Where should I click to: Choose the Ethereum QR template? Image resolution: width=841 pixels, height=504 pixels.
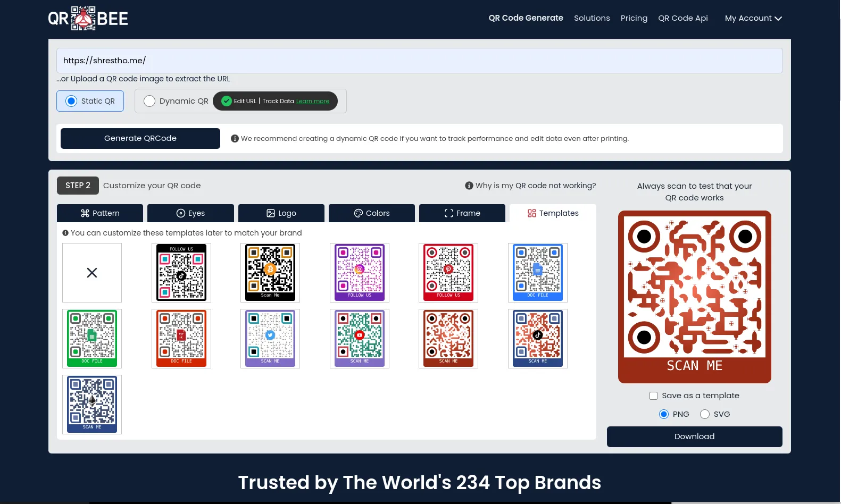[x=92, y=405]
